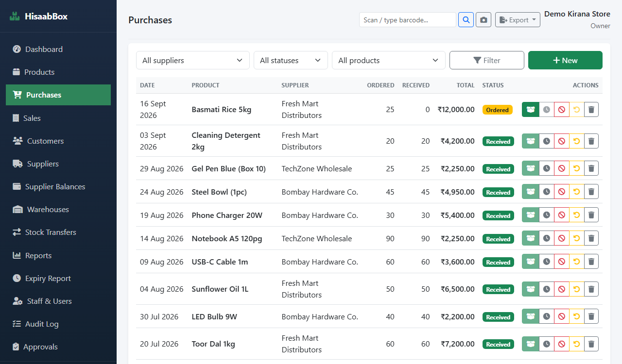The image size is (622, 364).
Task: Open the Export dropdown menu
Action: tap(518, 20)
